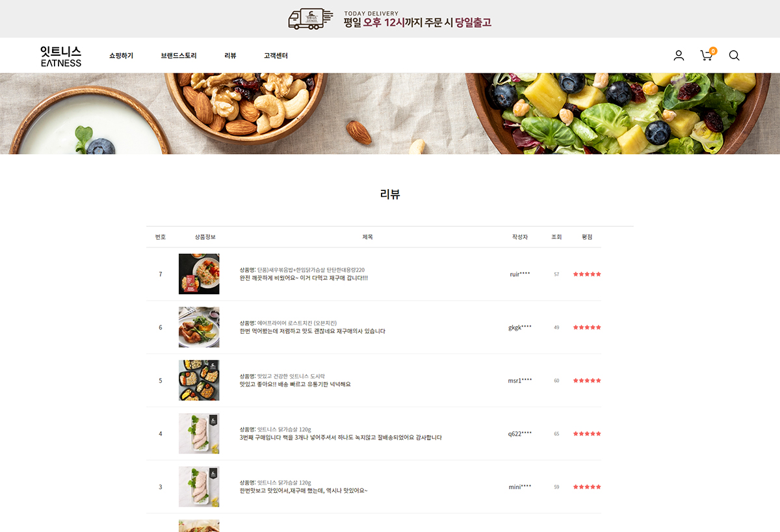Click the lunchbox product thumbnail of review 5
The height and width of the screenshot is (532, 780).
(x=199, y=381)
